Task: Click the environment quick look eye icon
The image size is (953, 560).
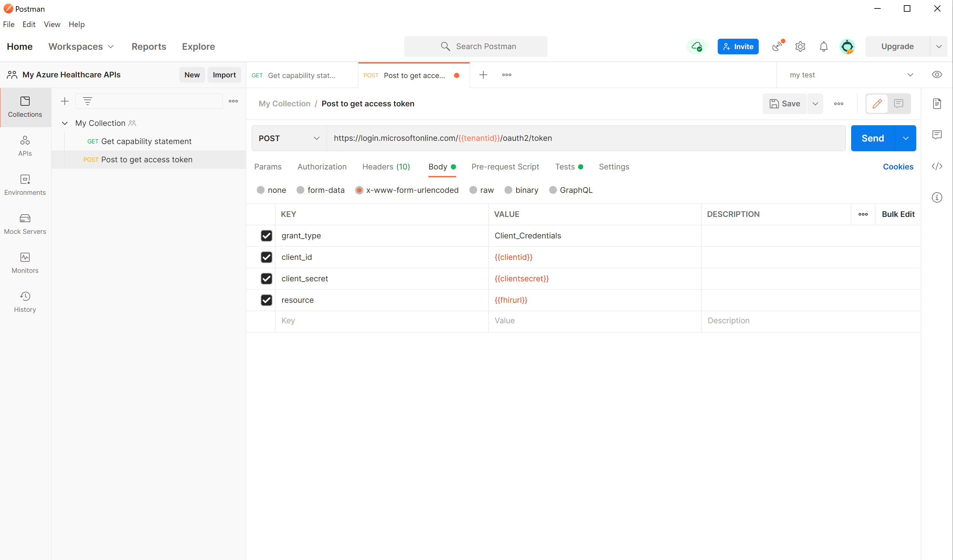Action: click(x=937, y=74)
